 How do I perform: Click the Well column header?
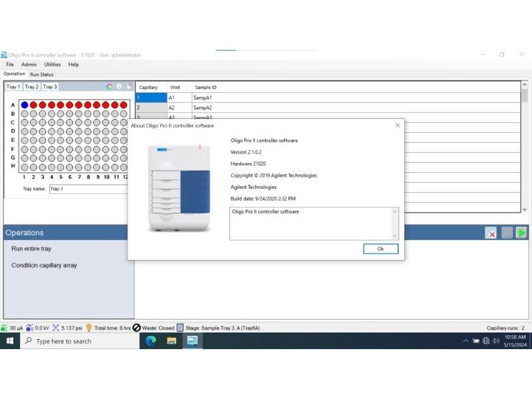tap(180, 88)
